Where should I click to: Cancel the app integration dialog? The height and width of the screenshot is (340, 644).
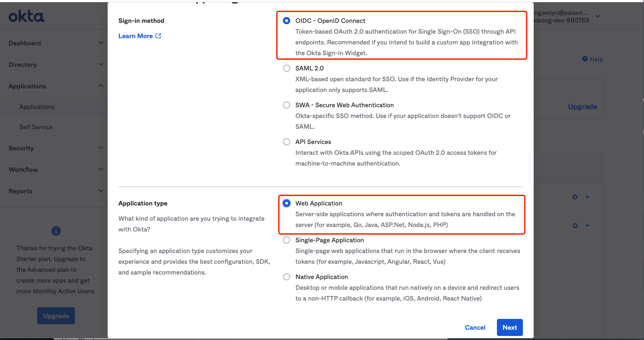pyautogui.click(x=475, y=327)
